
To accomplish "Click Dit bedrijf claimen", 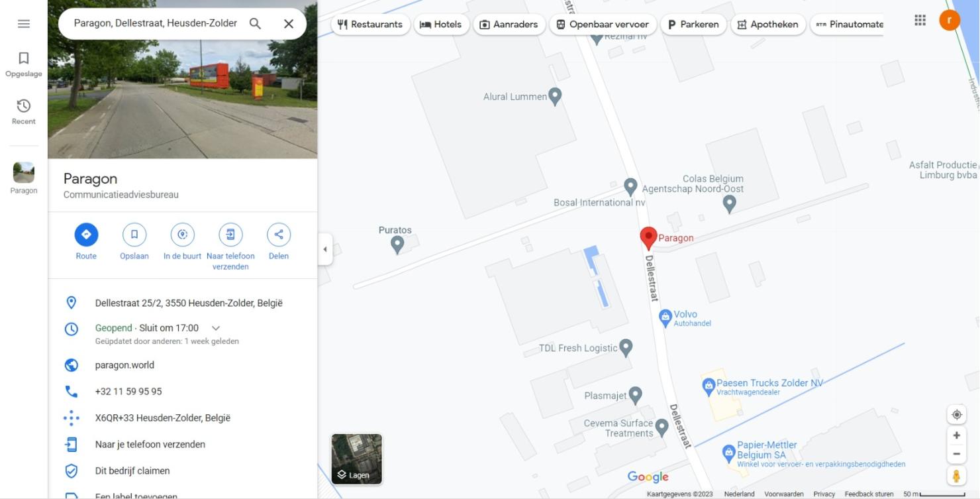I will 132,471.
